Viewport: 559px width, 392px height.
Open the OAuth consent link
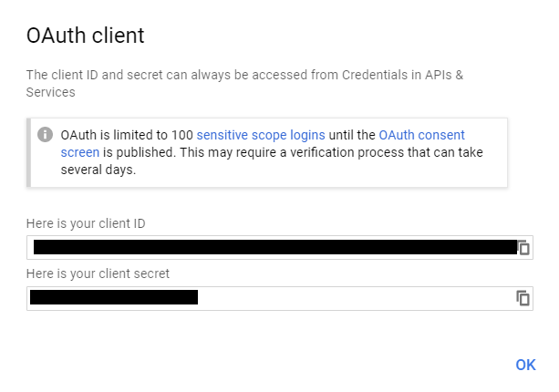(421, 135)
